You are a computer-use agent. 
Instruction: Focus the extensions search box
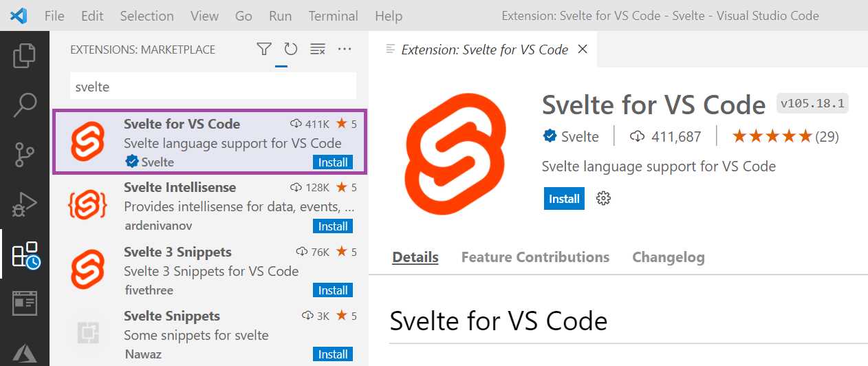point(214,87)
